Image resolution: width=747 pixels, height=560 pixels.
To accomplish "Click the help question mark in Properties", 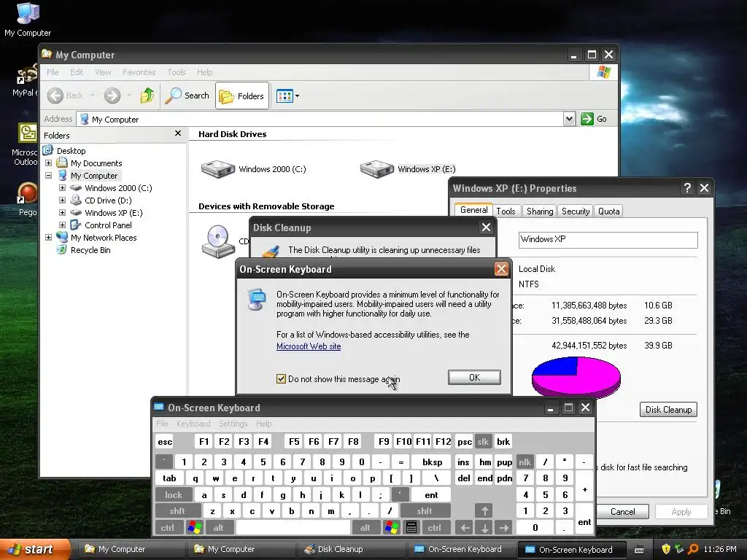I will 687,188.
